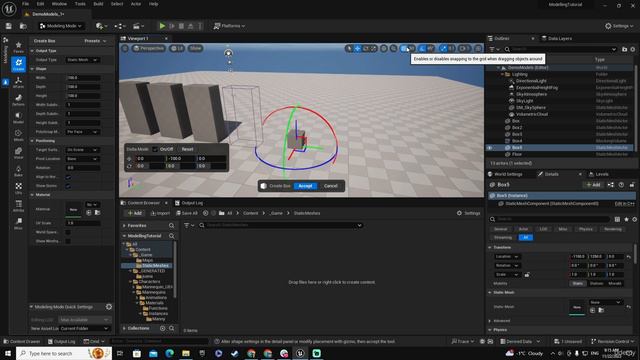Open the Tools menu
Viewport: 640px width, 360px height.
[x=80, y=4]
